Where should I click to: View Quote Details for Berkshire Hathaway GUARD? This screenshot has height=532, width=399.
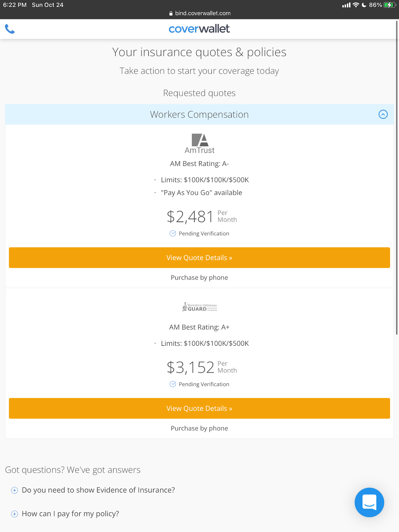tap(199, 408)
